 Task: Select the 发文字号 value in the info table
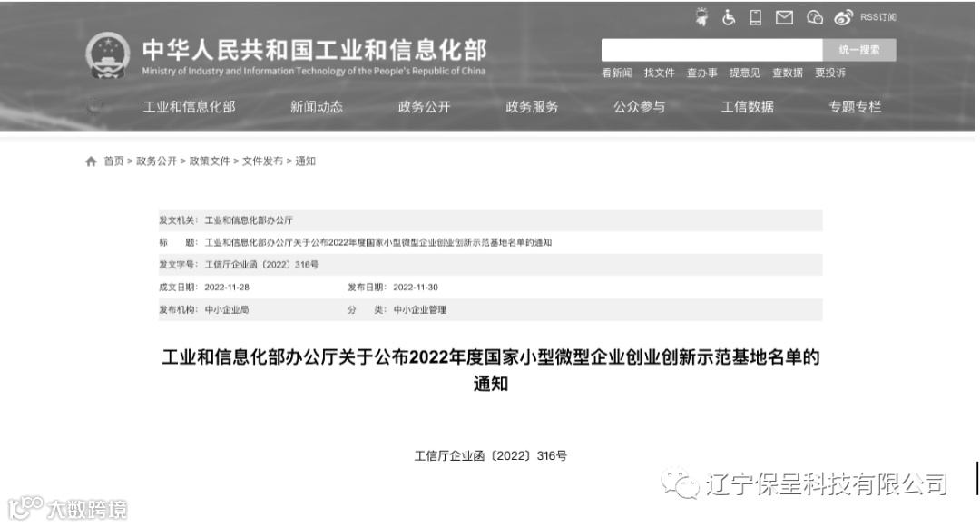point(261,265)
